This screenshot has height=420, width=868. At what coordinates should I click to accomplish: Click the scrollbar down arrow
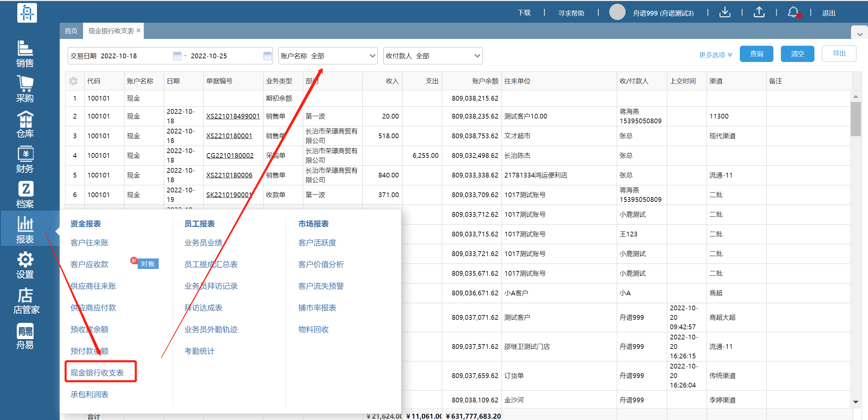tap(856, 402)
